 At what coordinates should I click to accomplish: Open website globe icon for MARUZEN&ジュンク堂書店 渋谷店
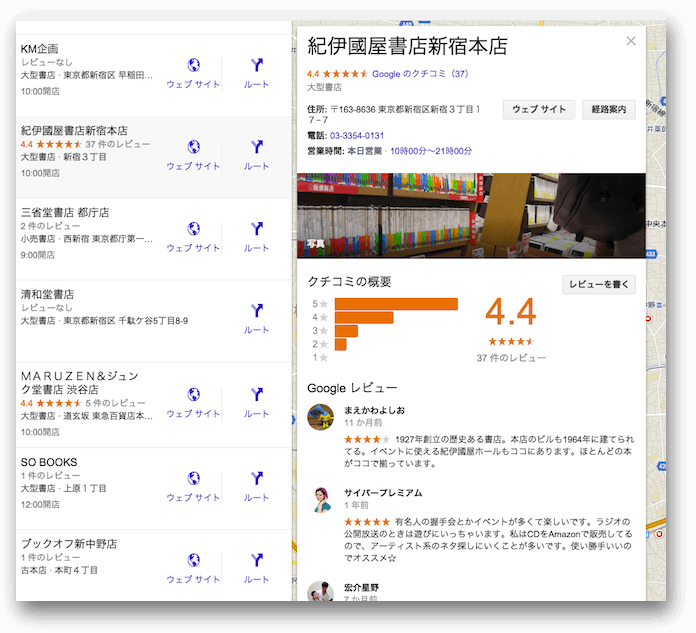click(x=194, y=395)
